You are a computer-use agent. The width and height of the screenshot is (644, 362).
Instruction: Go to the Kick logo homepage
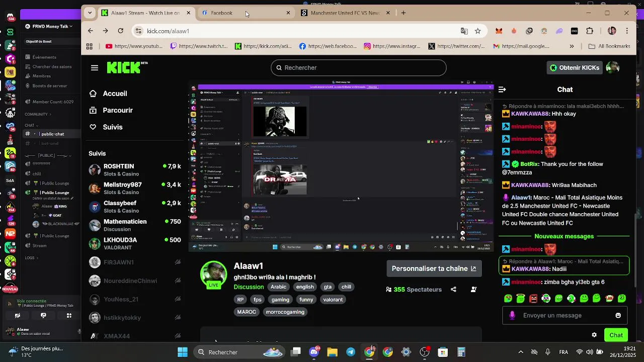click(x=127, y=67)
